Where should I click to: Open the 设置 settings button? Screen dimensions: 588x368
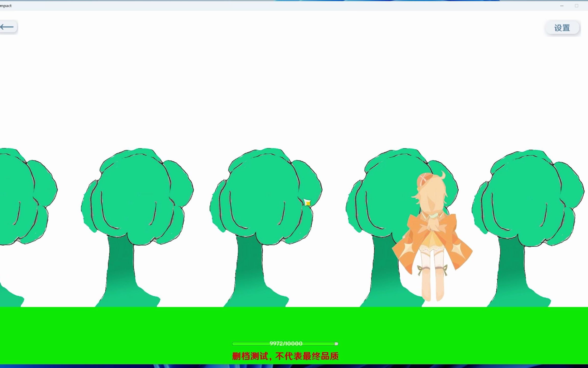[x=562, y=28]
